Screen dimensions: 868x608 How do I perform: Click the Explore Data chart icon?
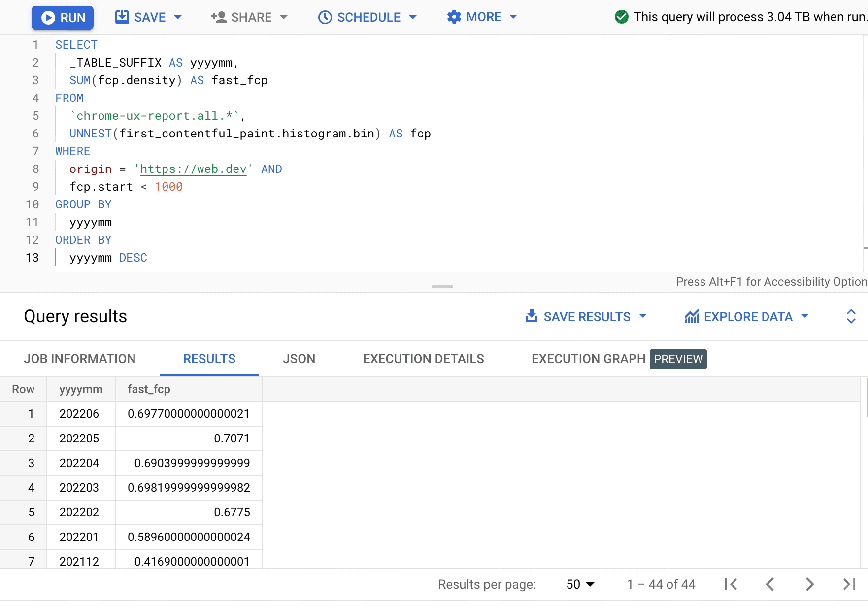click(692, 316)
